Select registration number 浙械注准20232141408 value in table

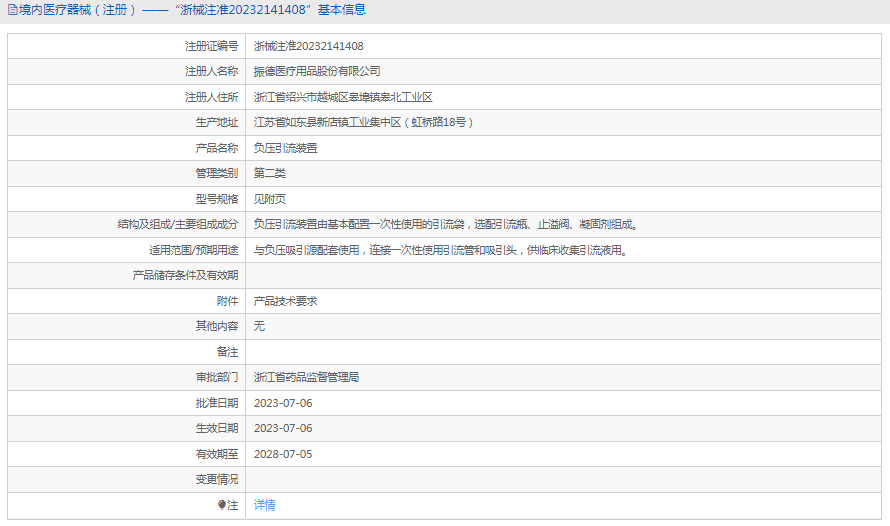[x=309, y=46]
